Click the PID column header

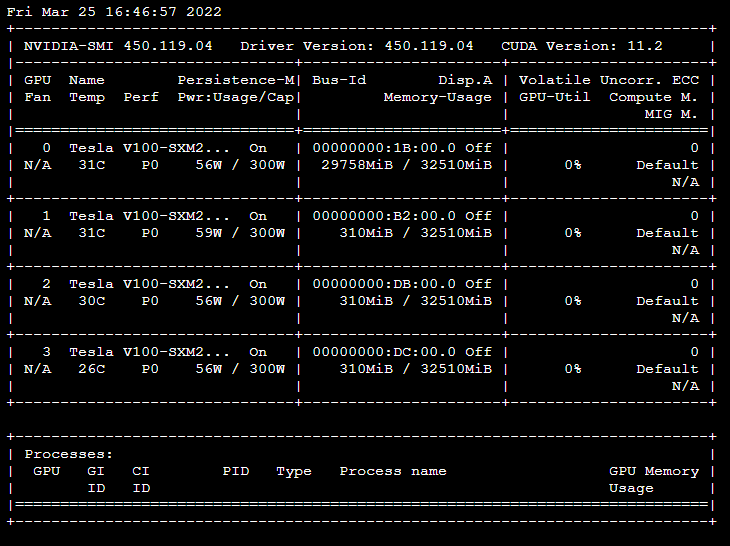[236, 471]
